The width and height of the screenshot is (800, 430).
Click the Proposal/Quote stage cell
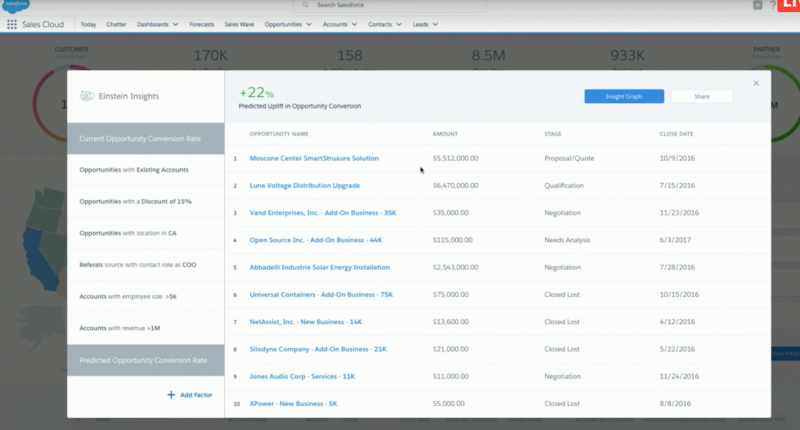(x=569, y=158)
